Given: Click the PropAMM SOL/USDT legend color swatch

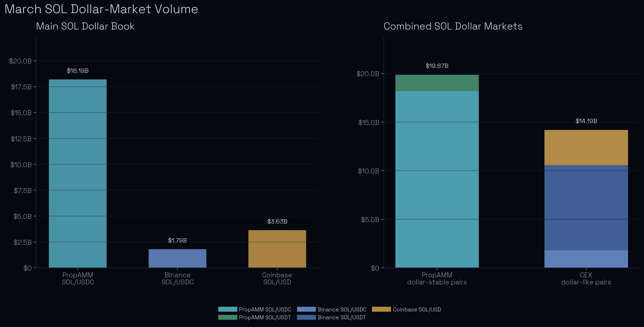Looking at the screenshot, I should click(x=228, y=317).
